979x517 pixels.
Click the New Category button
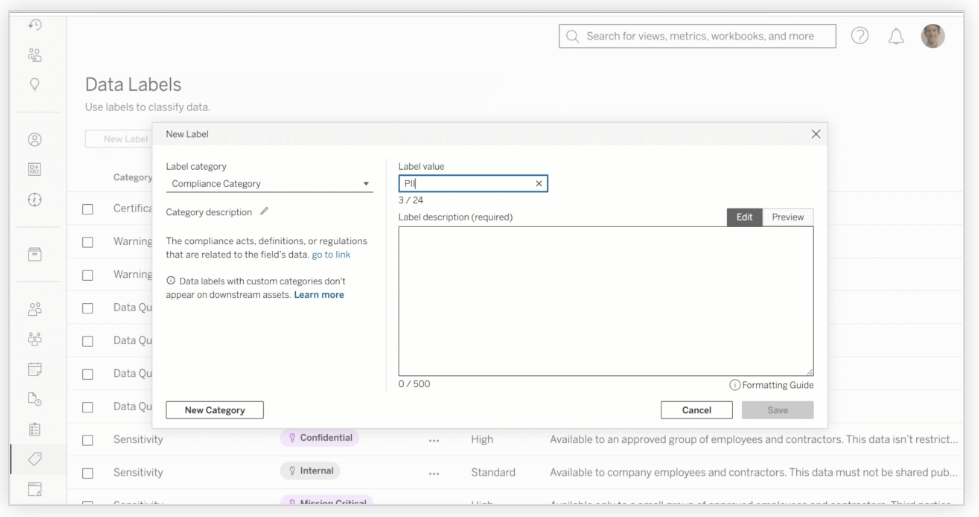[214, 409]
